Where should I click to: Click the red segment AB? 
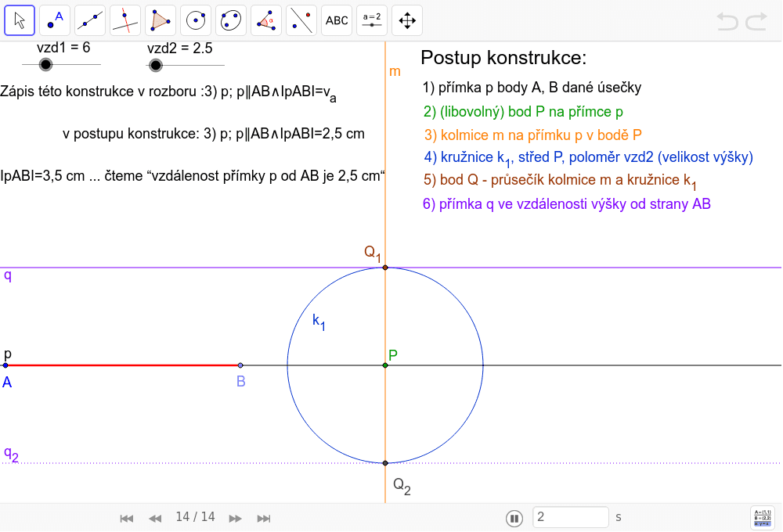point(123,365)
